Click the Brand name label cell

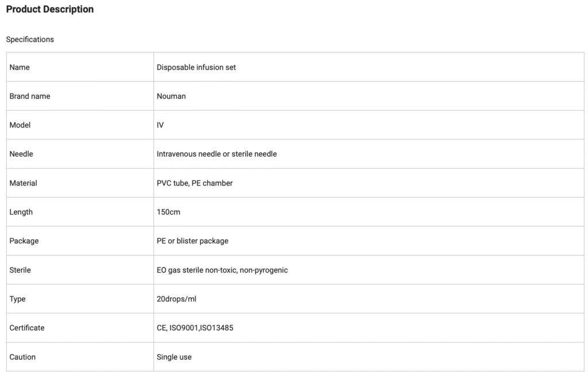click(30, 96)
